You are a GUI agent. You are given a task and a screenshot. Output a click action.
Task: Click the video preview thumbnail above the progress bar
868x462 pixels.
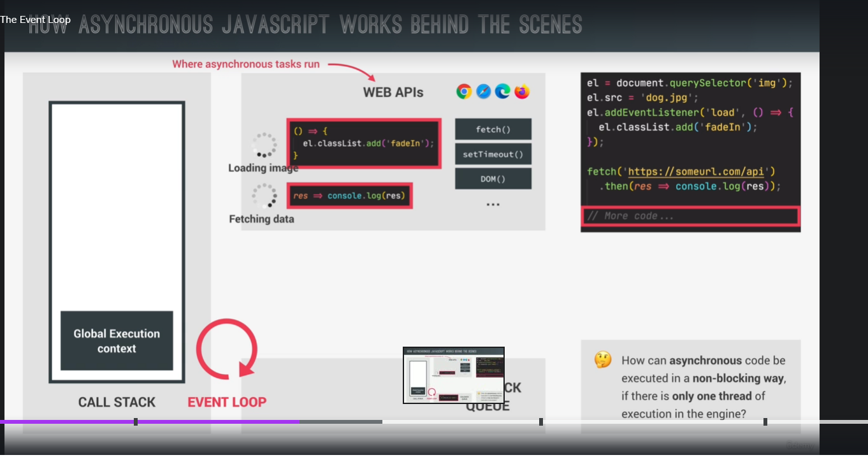pyautogui.click(x=454, y=375)
